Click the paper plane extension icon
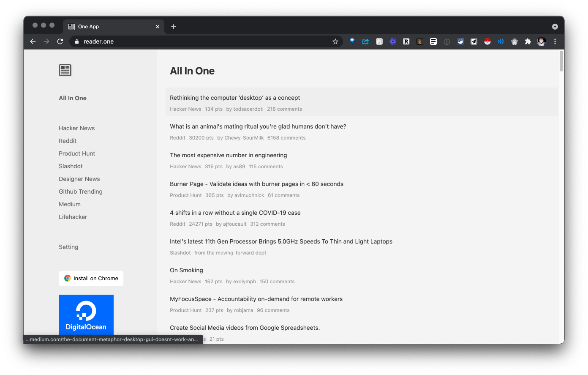 474,41
